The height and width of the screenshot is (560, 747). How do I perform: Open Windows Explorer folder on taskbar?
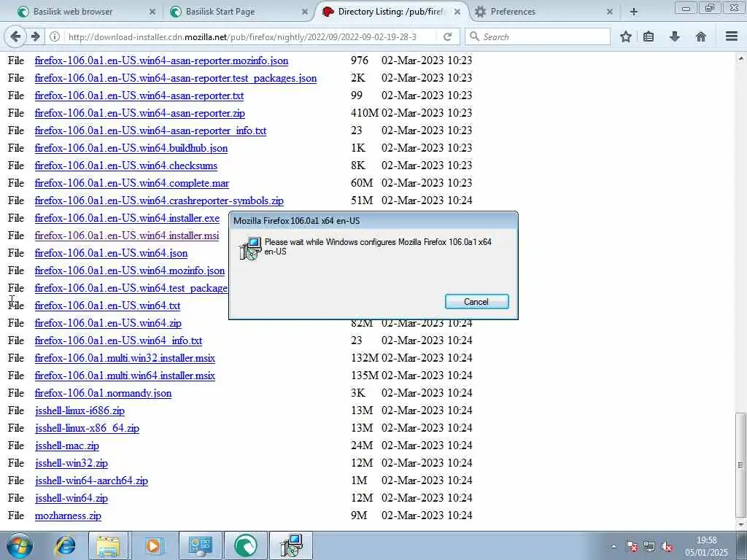pos(108,545)
